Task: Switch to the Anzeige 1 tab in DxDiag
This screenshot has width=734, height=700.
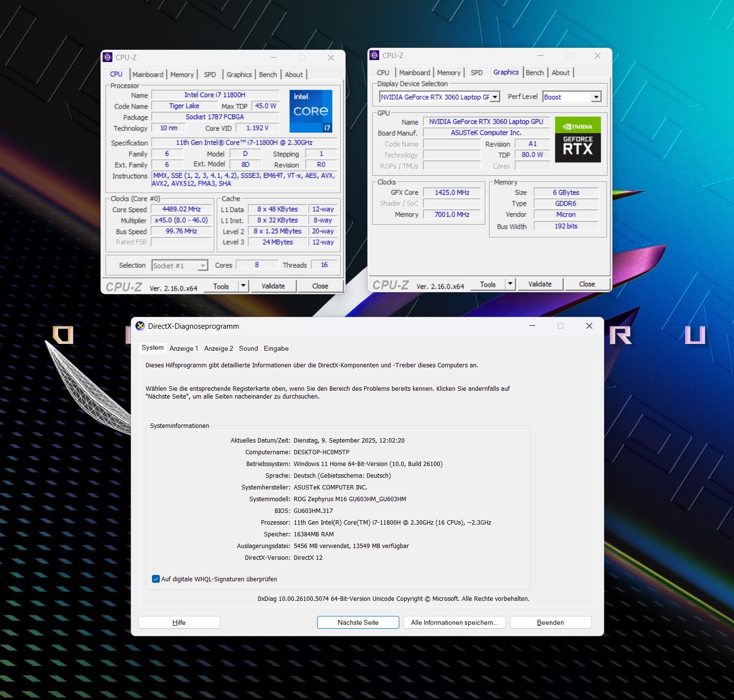Action: coord(184,348)
